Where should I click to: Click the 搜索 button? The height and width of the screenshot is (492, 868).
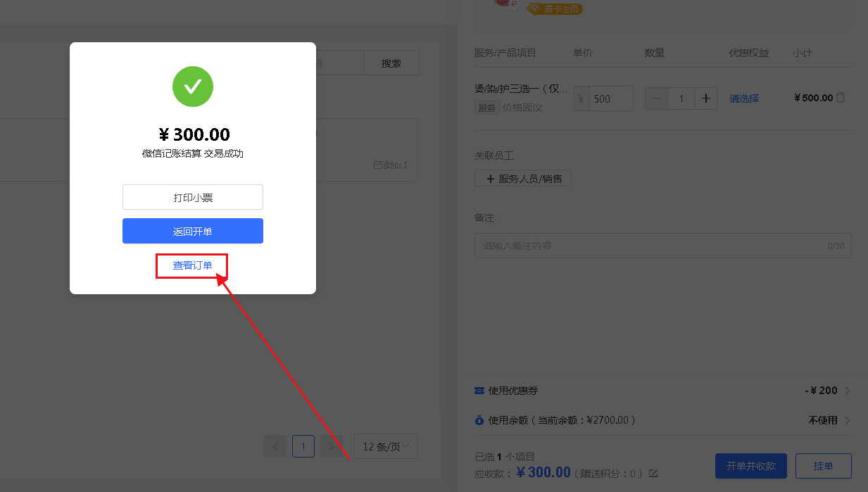coord(391,63)
